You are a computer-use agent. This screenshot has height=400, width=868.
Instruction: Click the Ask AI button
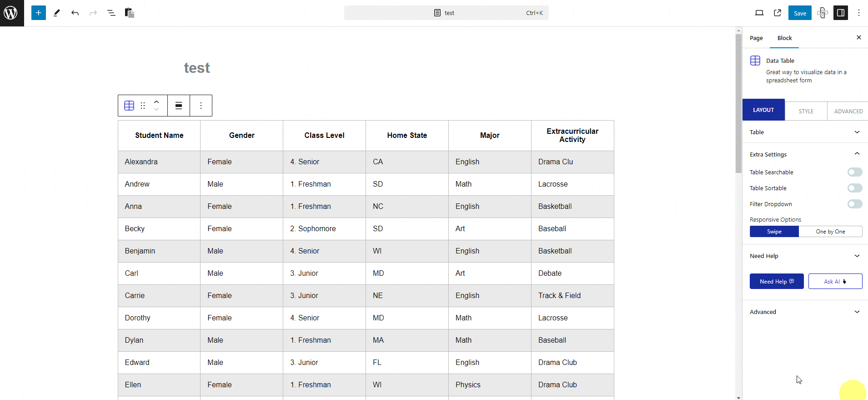[835, 281]
